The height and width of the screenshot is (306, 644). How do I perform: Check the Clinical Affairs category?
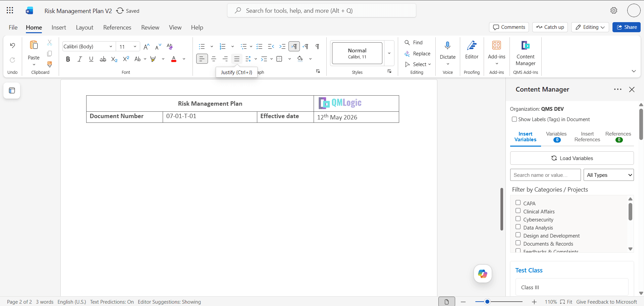pyautogui.click(x=518, y=211)
